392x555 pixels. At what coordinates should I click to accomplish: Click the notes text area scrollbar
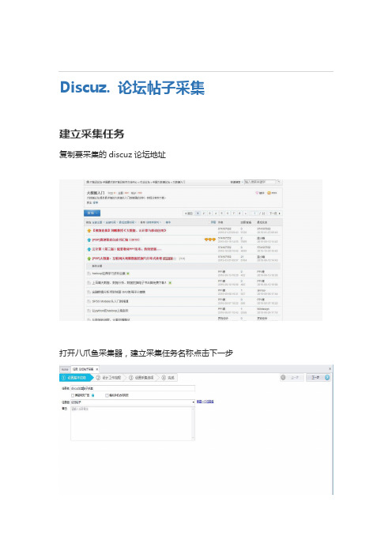193,424
